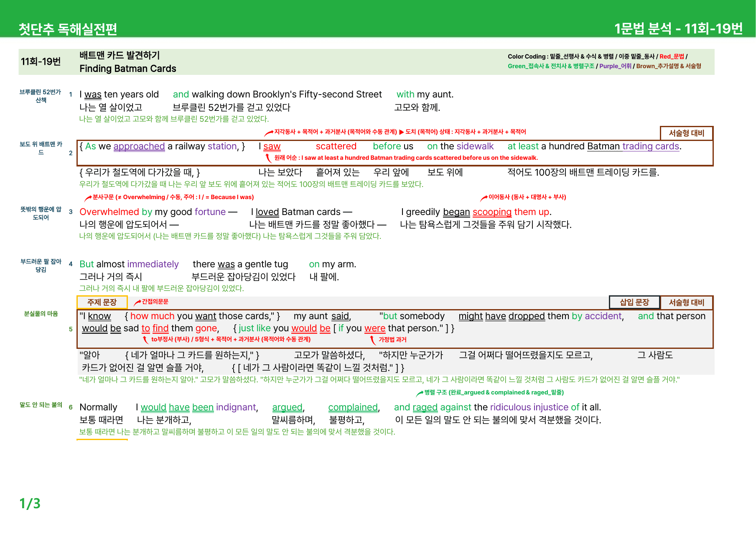Click the red word 'Overwhelmed'
The width and height of the screenshot is (756, 535).
click(x=109, y=212)
